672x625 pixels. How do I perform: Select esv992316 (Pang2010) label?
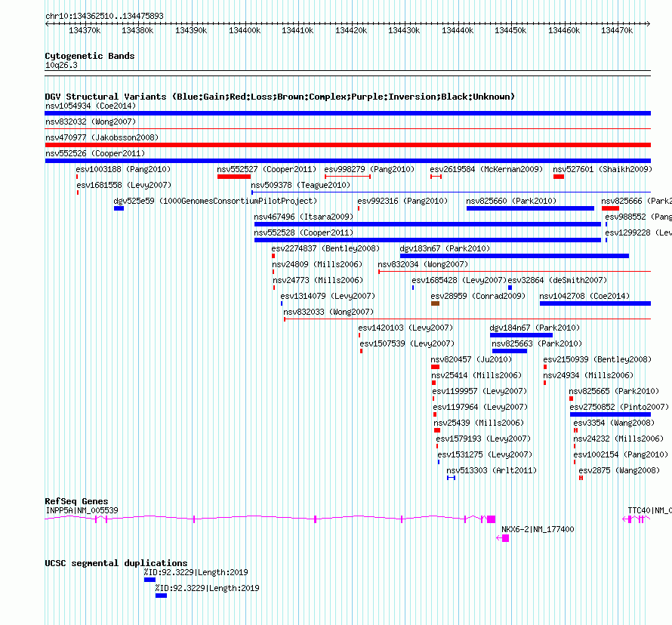[x=402, y=201]
